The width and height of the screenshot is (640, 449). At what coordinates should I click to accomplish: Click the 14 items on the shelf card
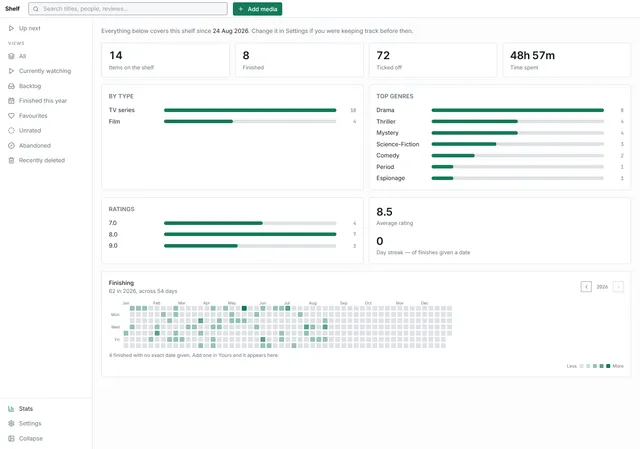point(165,60)
